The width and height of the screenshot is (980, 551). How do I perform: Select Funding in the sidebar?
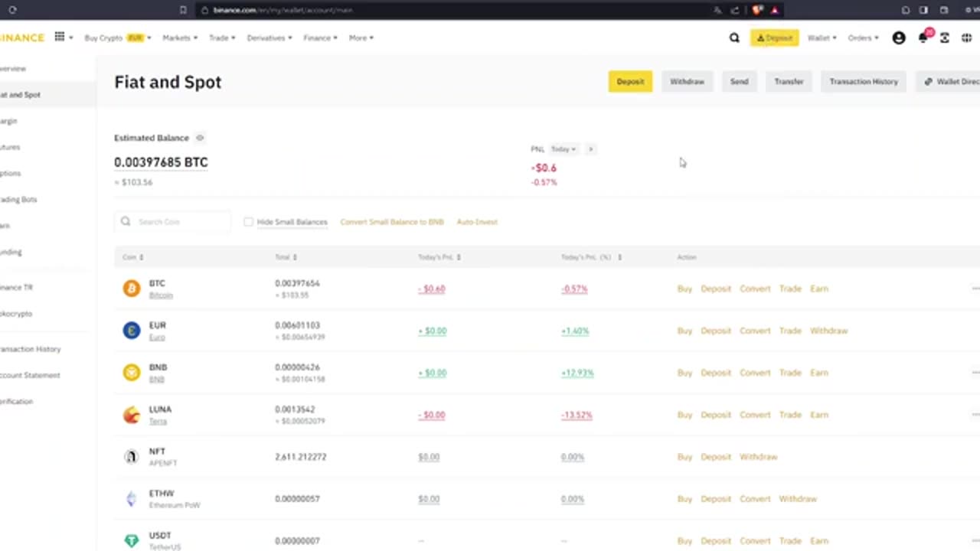pyautogui.click(x=11, y=252)
